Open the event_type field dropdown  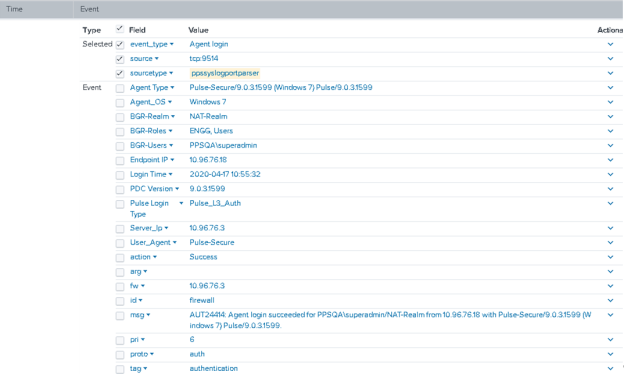(172, 44)
